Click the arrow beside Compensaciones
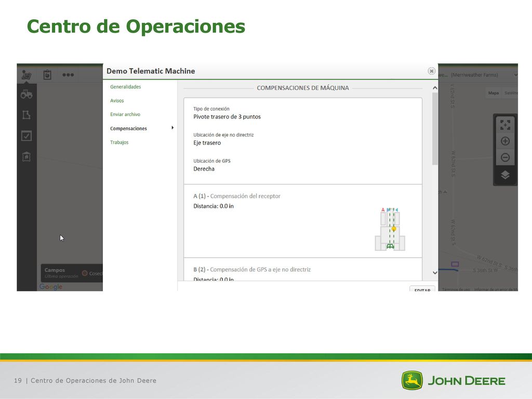This screenshot has width=532, height=399. [172, 128]
